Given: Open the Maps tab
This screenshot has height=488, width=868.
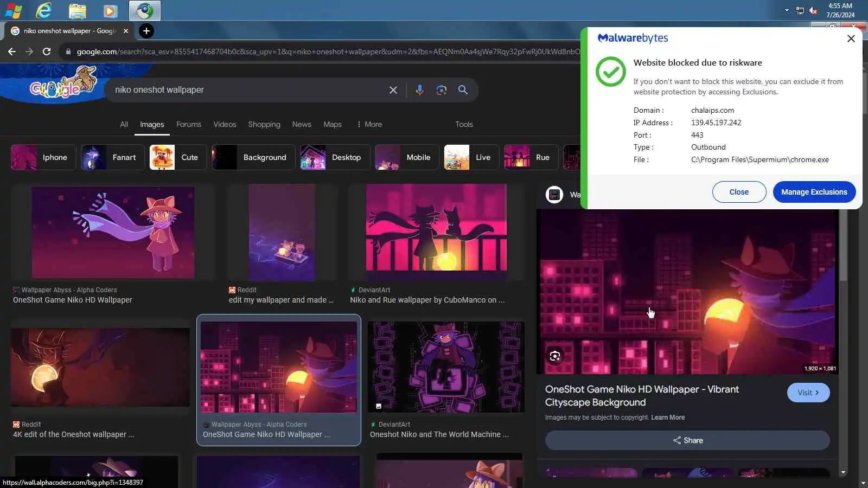Looking at the screenshot, I should [x=333, y=124].
